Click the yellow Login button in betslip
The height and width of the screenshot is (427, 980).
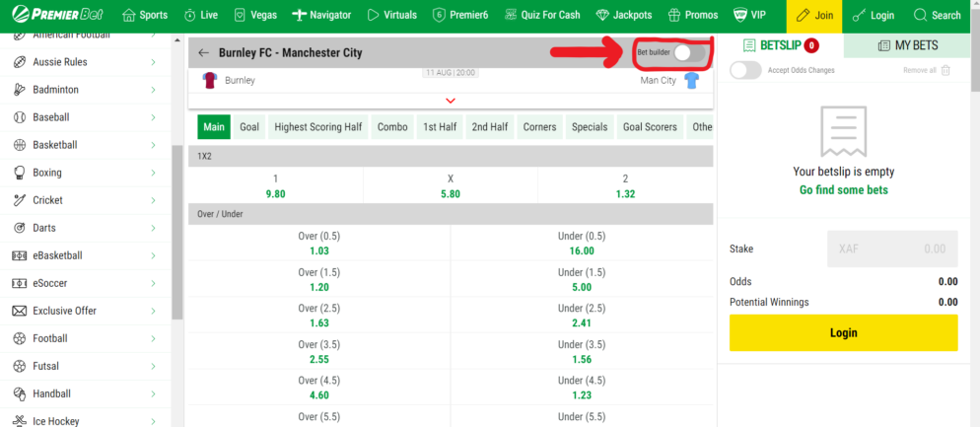[843, 333]
